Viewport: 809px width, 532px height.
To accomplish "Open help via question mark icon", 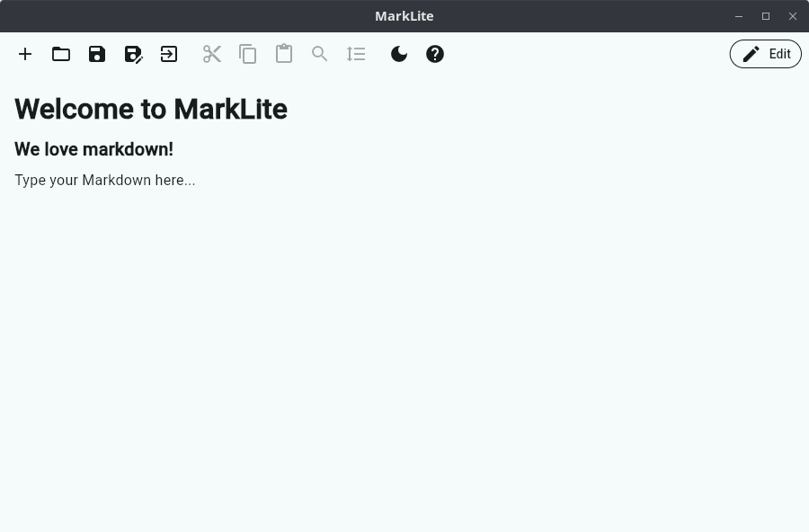I will click(435, 54).
